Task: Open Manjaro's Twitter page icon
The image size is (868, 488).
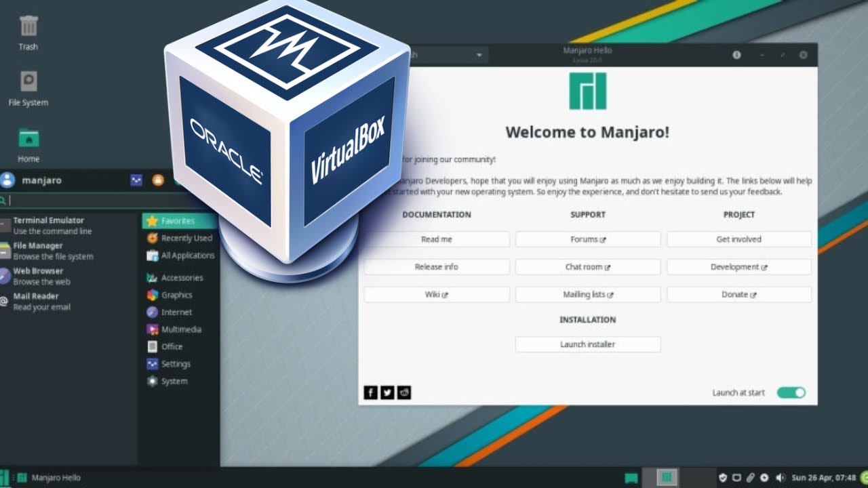Action: point(387,392)
